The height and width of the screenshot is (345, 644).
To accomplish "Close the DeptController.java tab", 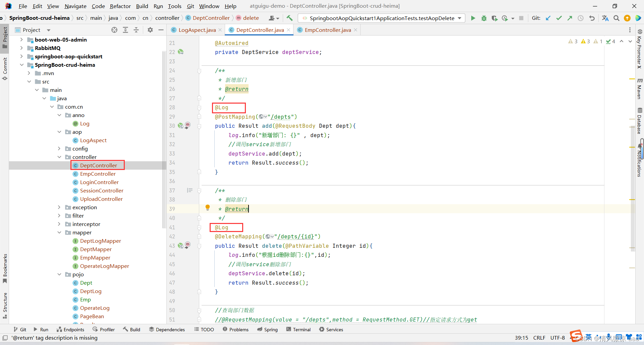I will click(x=288, y=30).
